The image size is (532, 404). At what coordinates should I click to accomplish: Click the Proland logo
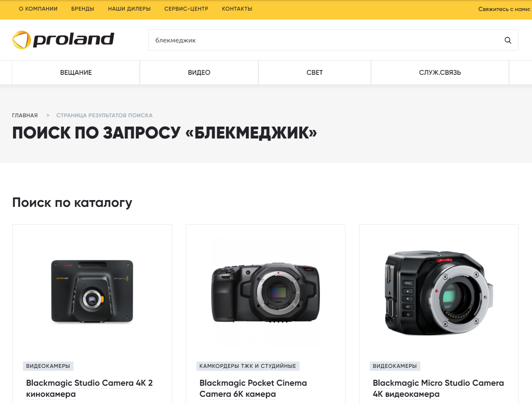[x=63, y=40]
